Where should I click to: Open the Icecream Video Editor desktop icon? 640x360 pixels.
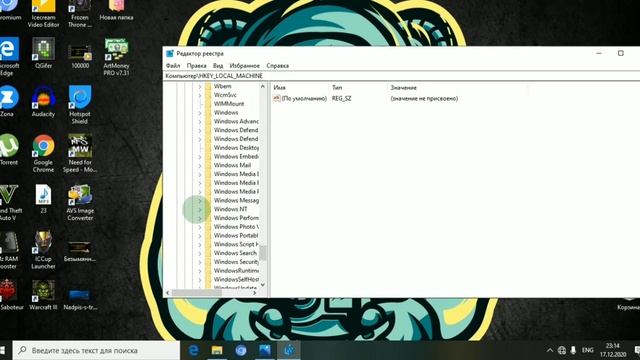[x=43, y=13]
